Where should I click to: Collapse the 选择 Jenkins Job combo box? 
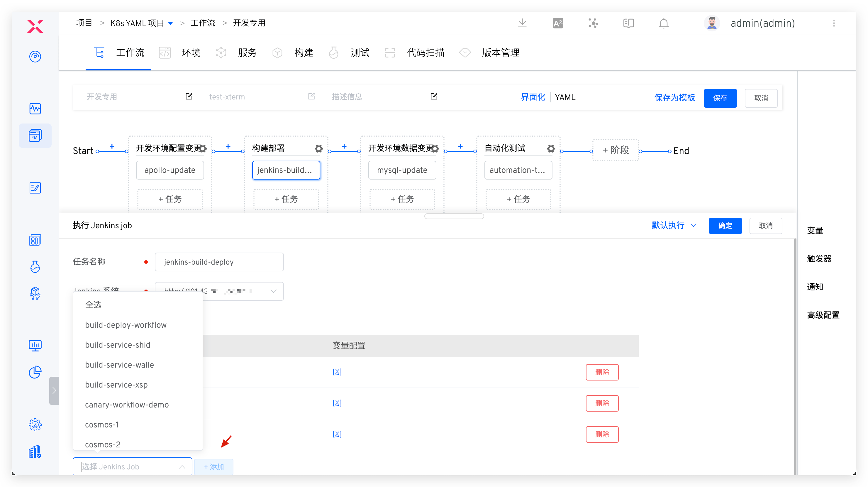click(x=132, y=466)
